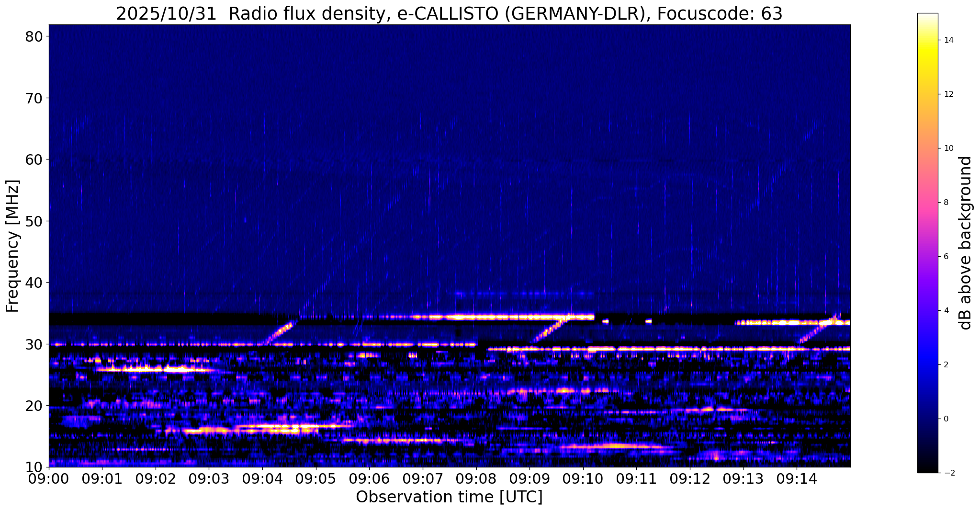This screenshot has width=980, height=511.
Task: Select the 09:04 time tick label
Action: (x=262, y=478)
